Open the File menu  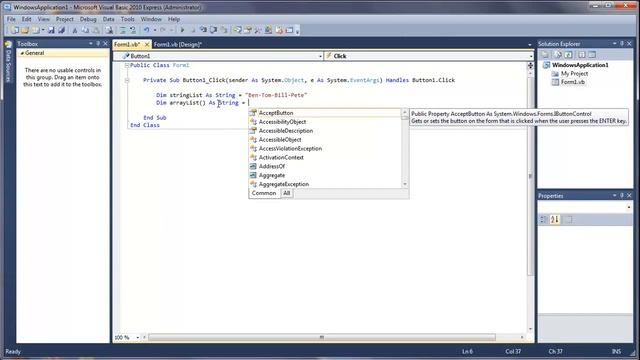pyautogui.click(x=11, y=19)
